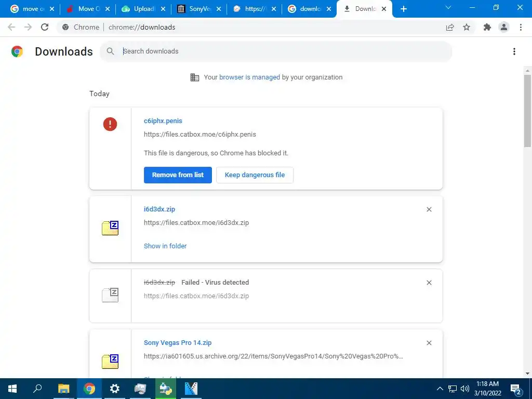532x399 pixels.
Task: Remove i6d3dx.zip Show in folder entry
Action: coord(429,209)
